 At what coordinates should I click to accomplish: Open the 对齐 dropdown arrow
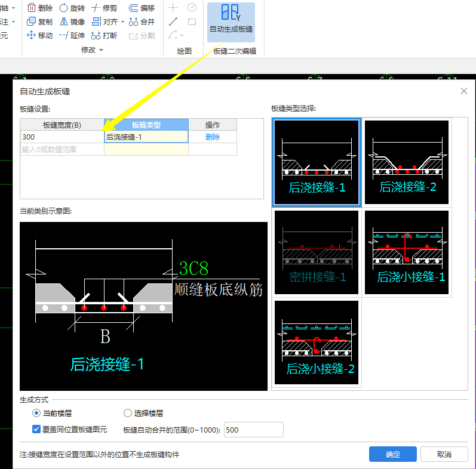pos(123,22)
